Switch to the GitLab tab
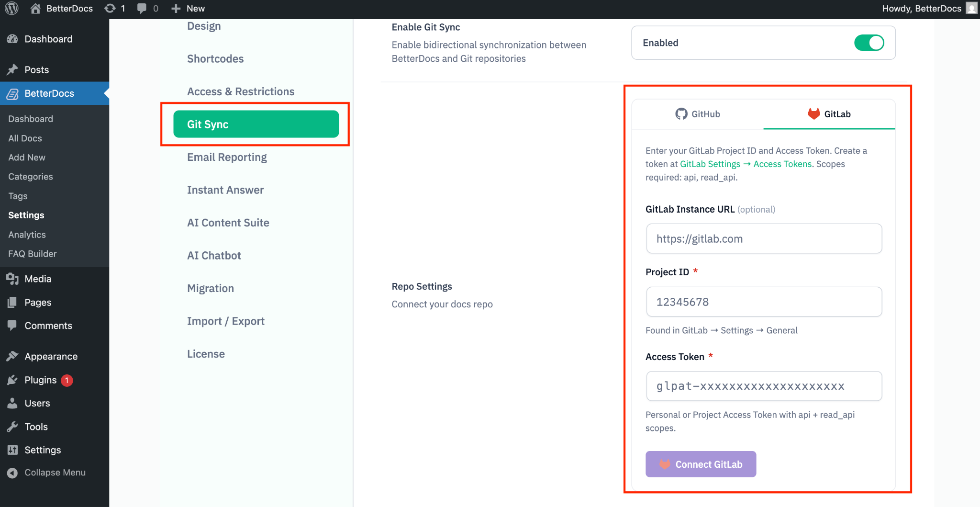This screenshot has width=980, height=507. coord(829,114)
